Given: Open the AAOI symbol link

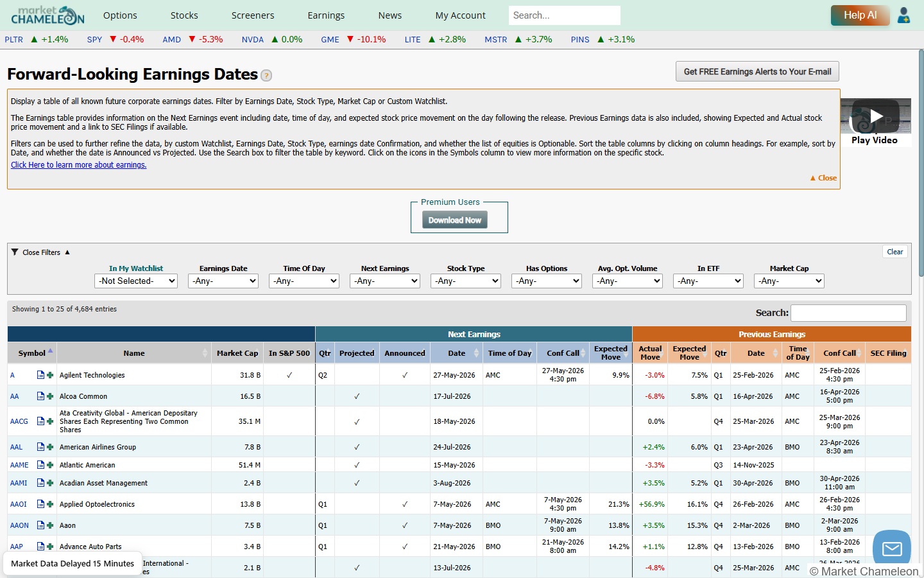Looking at the screenshot, I should (x=19, y=504).
